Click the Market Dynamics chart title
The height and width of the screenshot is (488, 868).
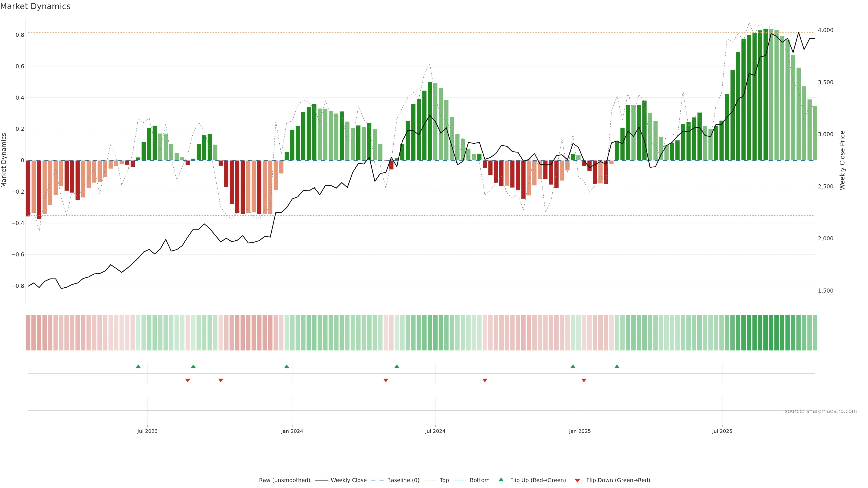(x=35, y=6)
